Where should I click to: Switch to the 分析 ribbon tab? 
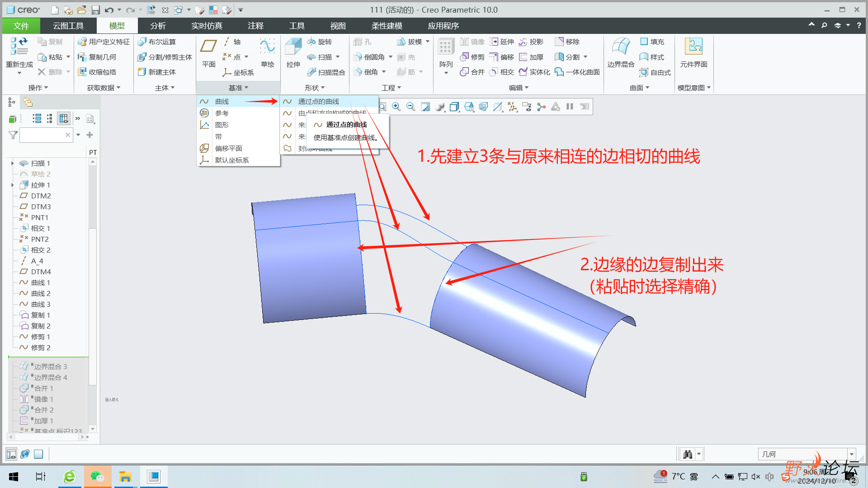tap(158, 26)
